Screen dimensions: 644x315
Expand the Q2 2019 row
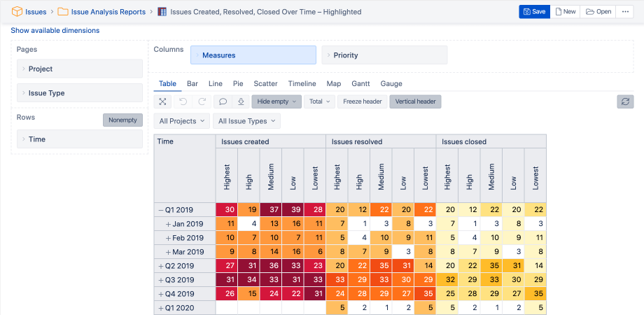(161, 266)
